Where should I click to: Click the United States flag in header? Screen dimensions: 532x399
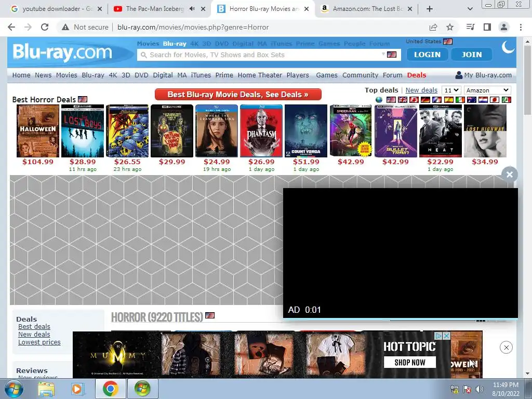coord(448,42)
